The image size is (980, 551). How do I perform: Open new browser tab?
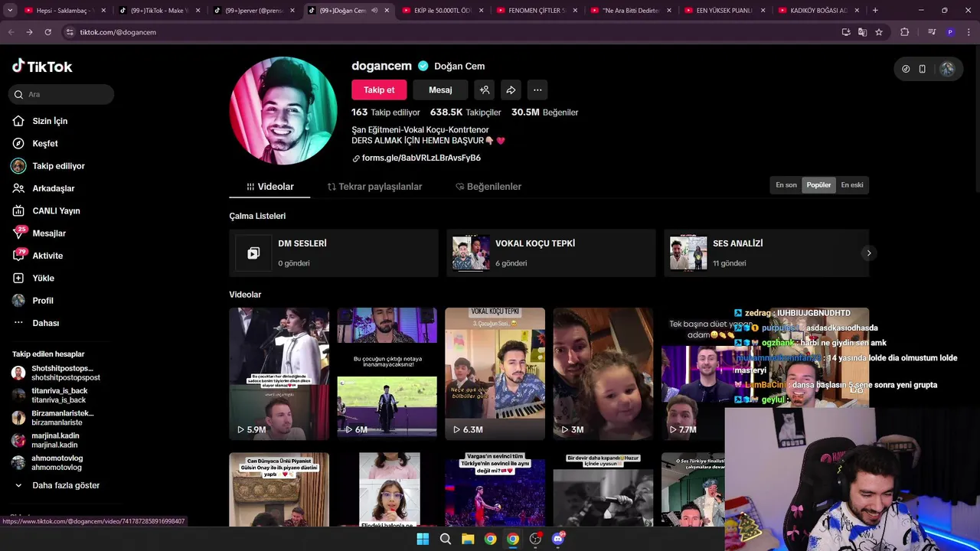875,11
